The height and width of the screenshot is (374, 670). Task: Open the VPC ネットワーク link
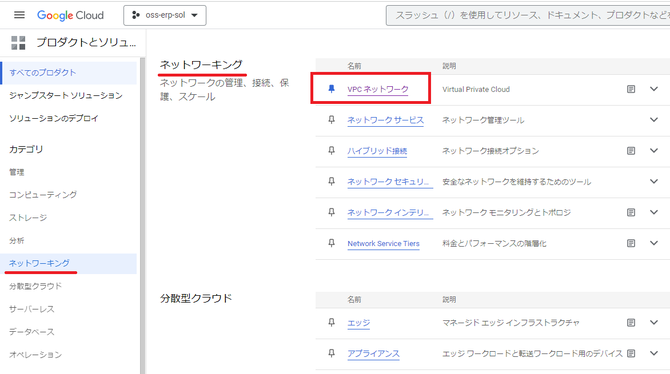coord(378,89)
